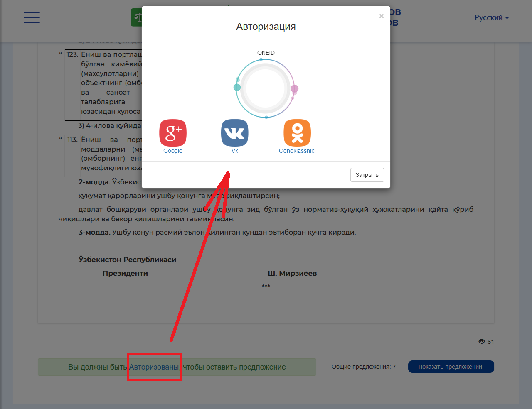Open the hamburger navigation menu
Screen dimensions: 532x409
[32, 17]
